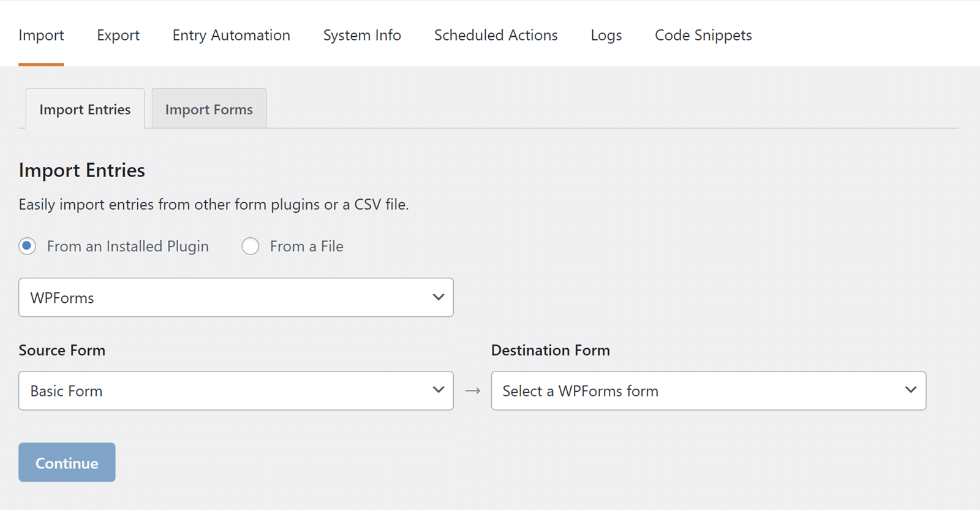Open the Entry Automation tab
The height and width of the screenshot is (510, 980).
point(232,36)
